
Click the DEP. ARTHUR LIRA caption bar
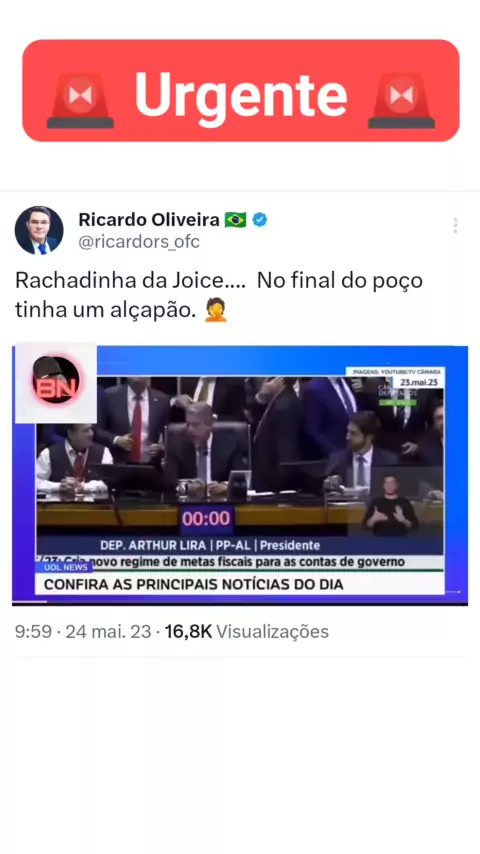(210, 545)
